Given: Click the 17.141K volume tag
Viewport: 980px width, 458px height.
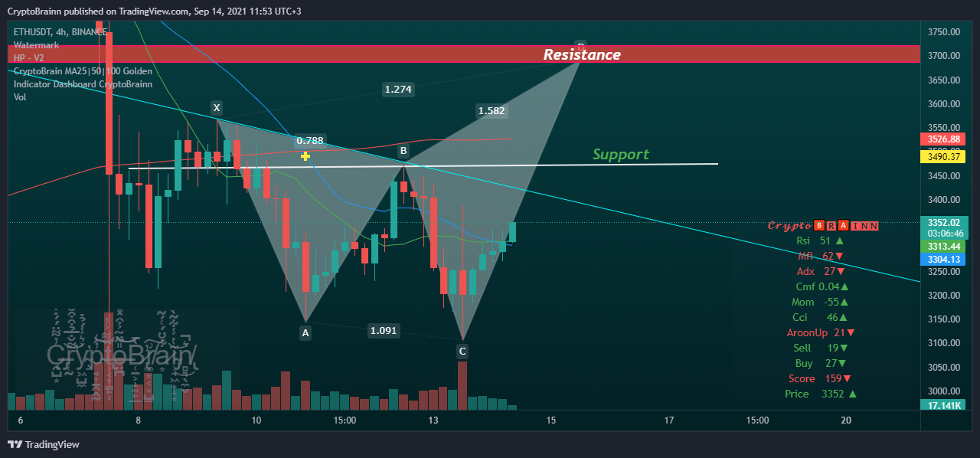Looking at the screenshot, I should click(942, 405).
